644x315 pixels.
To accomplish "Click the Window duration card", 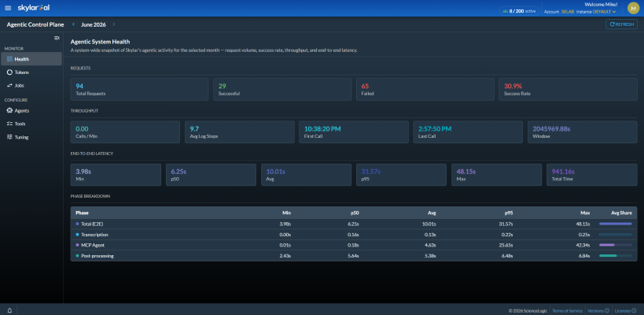I will tap(583, 132).
